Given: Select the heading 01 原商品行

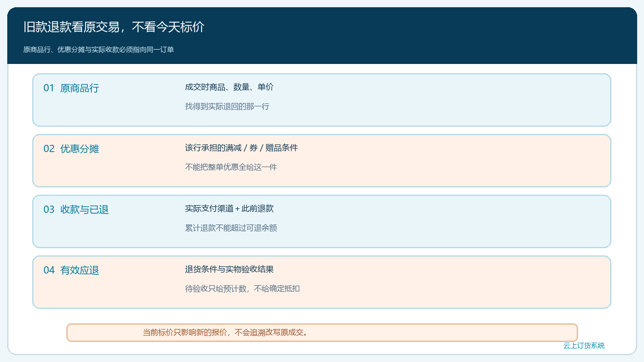Looking at the screenshot, I should tap(71, 88).
